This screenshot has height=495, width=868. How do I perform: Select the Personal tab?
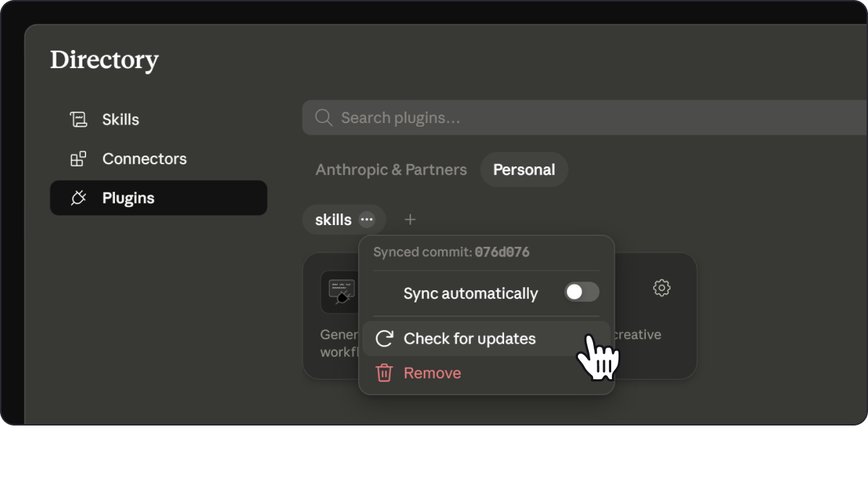(x=524, y=170)
